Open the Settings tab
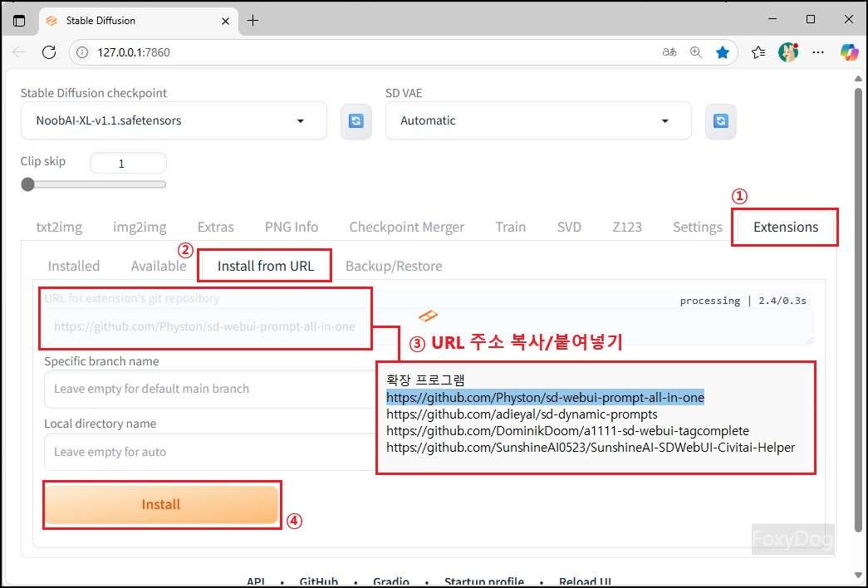 698,227
